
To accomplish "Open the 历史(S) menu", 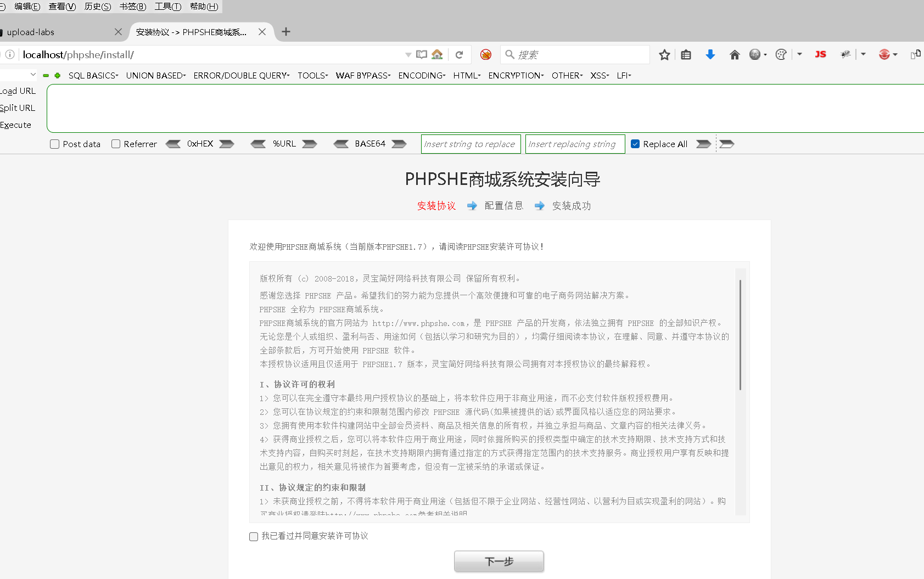I will (x=98, y=7).
